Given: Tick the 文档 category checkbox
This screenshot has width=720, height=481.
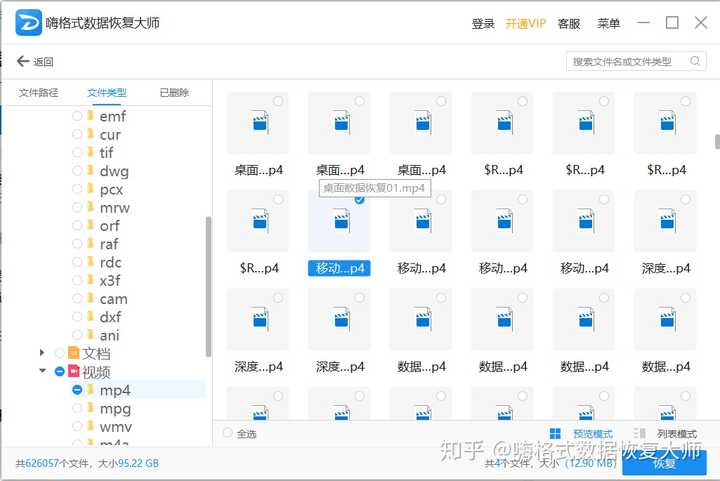Looking at the screenshot, I should 59,353.
